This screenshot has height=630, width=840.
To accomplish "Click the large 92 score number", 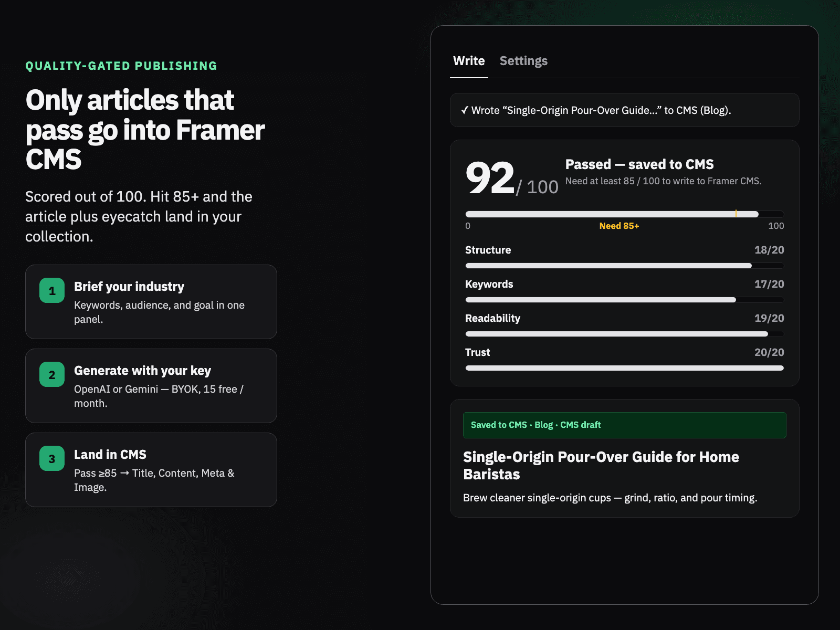I will (490, 178).
